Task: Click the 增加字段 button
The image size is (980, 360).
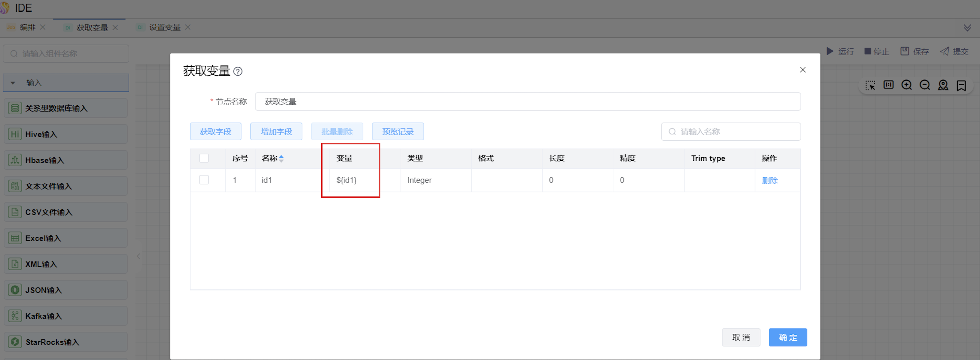Action: pos(276,132)
